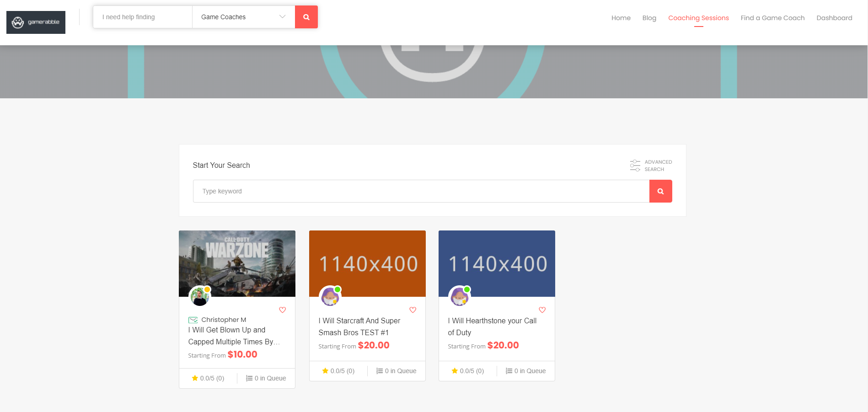868x412 pixels.
Task: Click the queue icon on the Hearthstone card
Action: [x=509, y=371]
